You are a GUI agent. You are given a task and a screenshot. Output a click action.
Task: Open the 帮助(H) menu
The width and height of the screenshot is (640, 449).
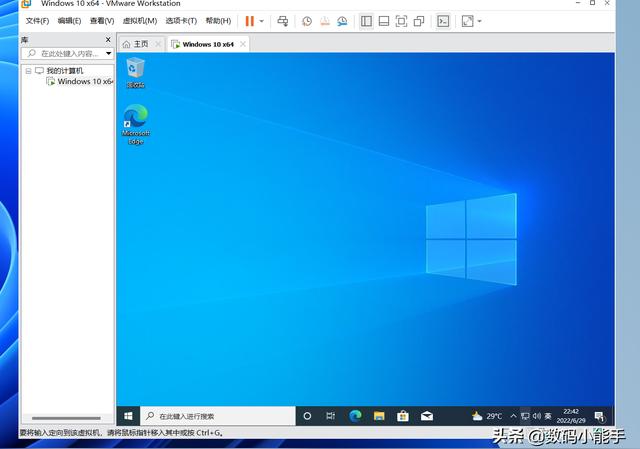pyautogui.click(x=218, y=21)
